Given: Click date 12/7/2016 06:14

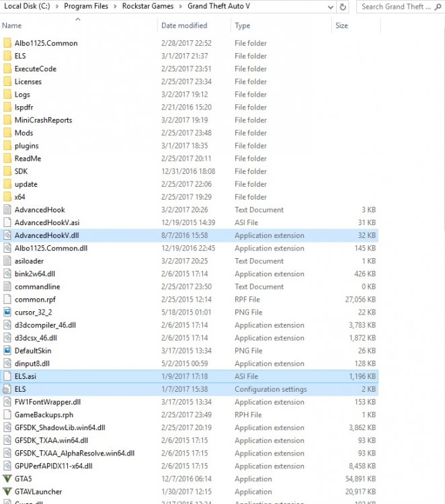Looking at the screenshot, I should [x=186, y=478].
